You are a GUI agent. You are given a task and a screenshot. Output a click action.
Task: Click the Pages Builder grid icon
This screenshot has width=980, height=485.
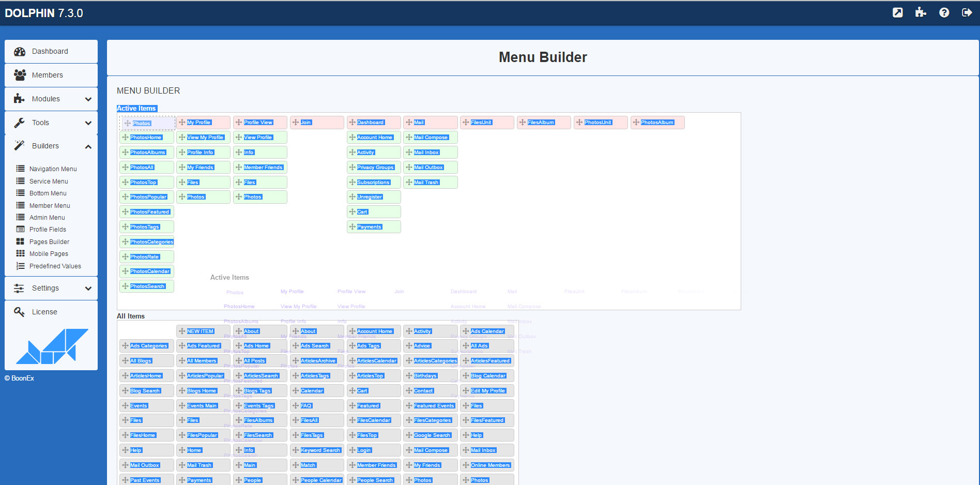click(x=20, y=241)
